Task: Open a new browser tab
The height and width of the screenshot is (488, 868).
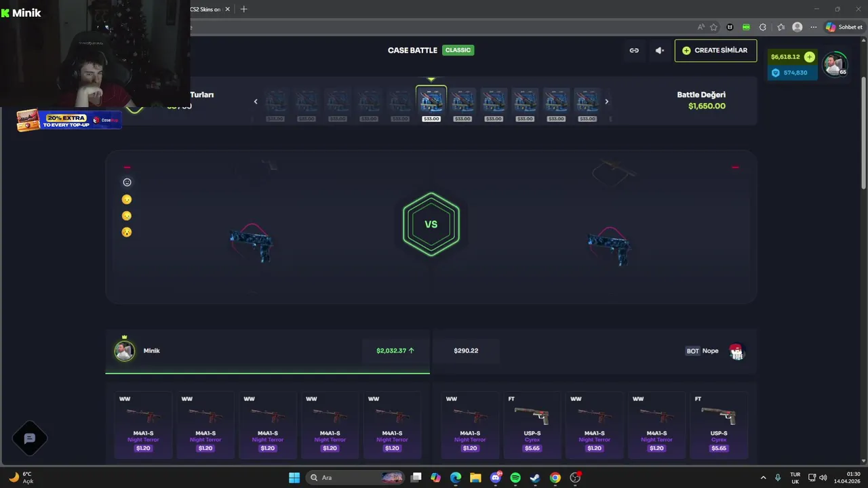Action: 243,9
